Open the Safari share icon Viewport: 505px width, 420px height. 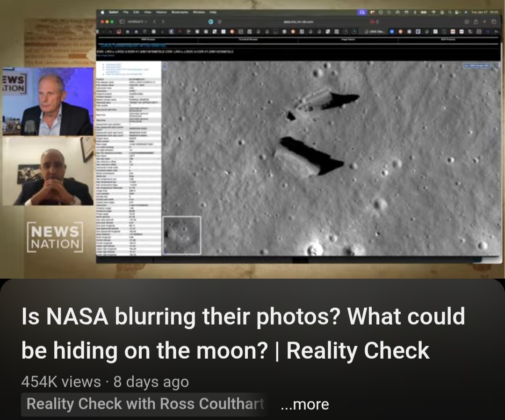click(476, 22)
